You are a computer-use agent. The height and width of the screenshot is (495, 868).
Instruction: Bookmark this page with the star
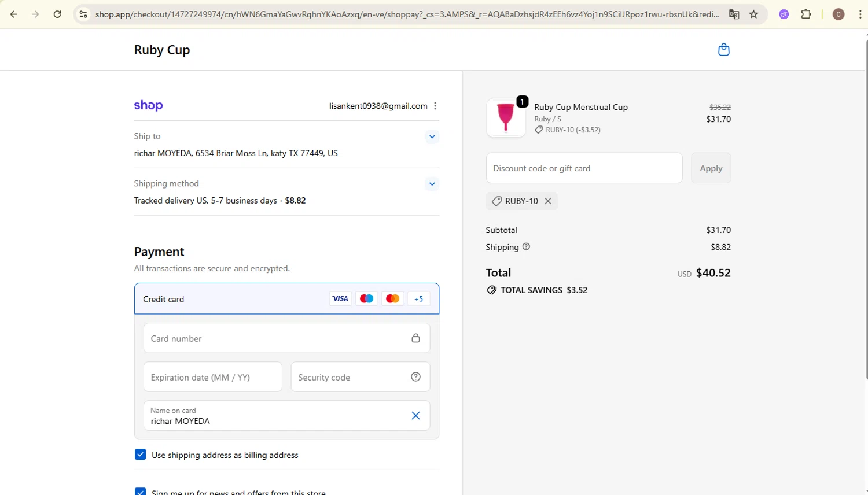[753, 14]
